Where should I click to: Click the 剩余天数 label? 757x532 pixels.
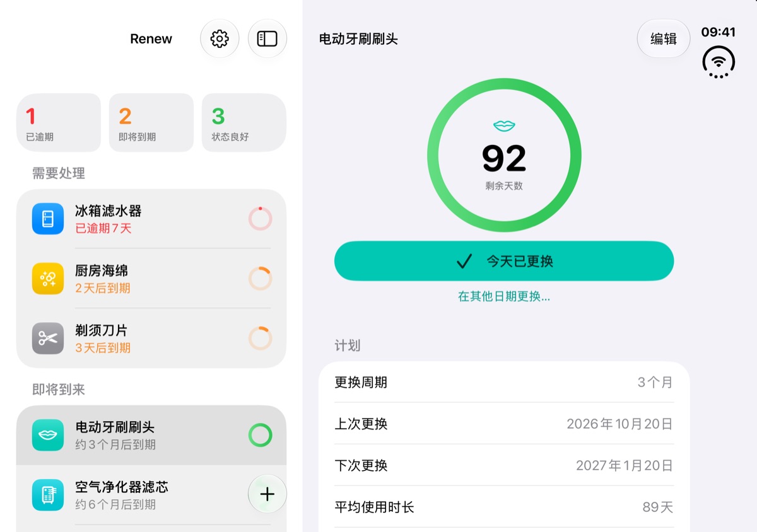504,186
